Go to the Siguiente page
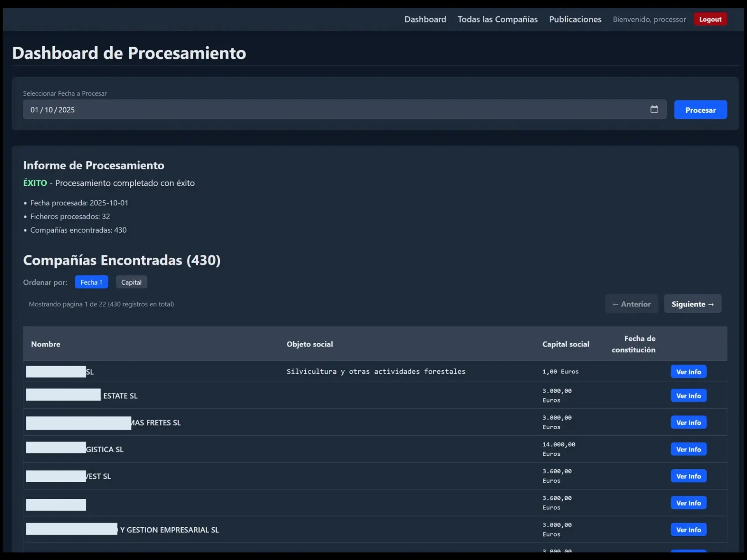 coord(693,304)
